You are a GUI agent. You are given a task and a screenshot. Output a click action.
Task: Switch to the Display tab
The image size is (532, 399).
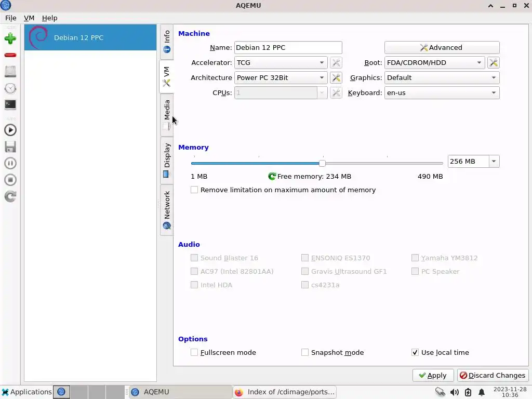(x=167, y=161)
